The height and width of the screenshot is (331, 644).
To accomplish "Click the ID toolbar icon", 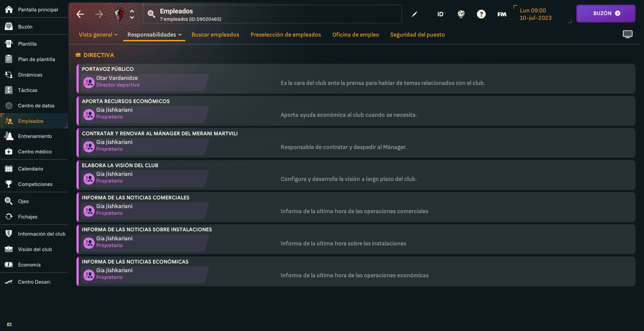I will click(440, 14).
